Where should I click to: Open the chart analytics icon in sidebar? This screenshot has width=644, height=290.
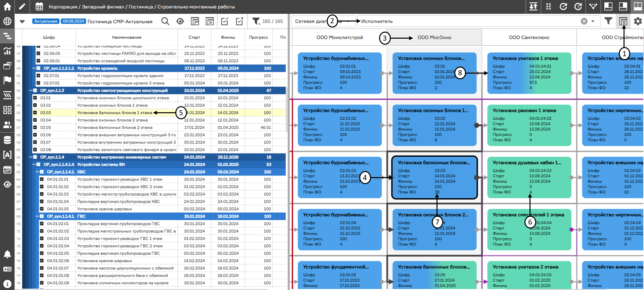[7, 51]
